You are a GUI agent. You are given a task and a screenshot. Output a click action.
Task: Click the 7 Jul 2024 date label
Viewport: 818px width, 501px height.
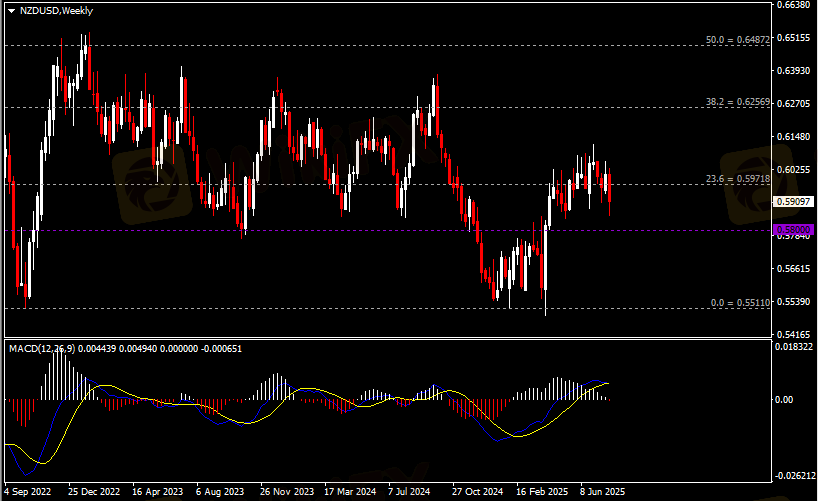(x=412, y=492)
